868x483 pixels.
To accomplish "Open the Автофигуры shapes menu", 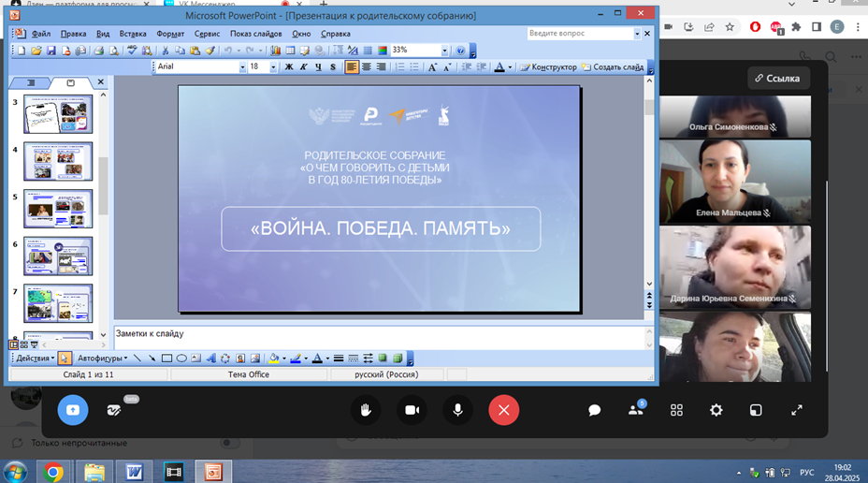I will tap(102, 359).
